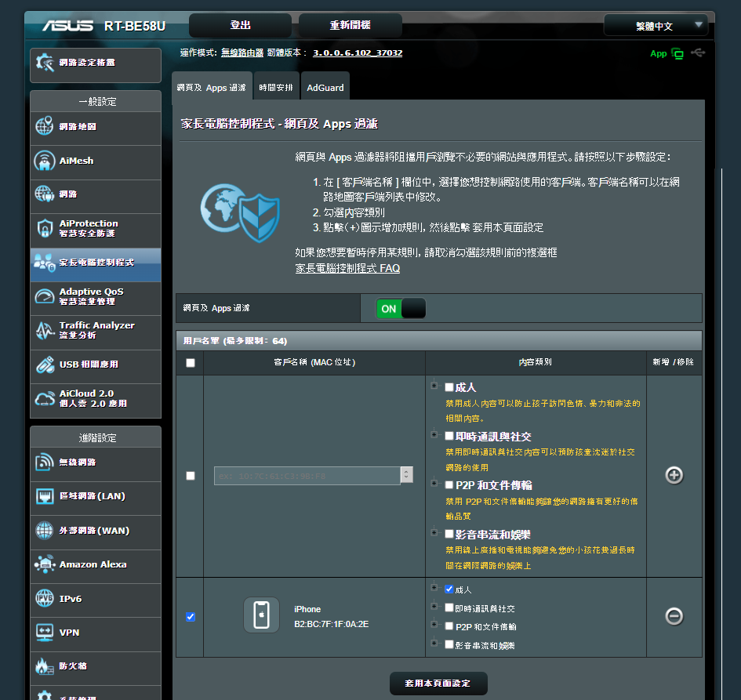Uncheck the iPhone rule's enable checkbox
This screenshot has height=700, width=741.
191,617
